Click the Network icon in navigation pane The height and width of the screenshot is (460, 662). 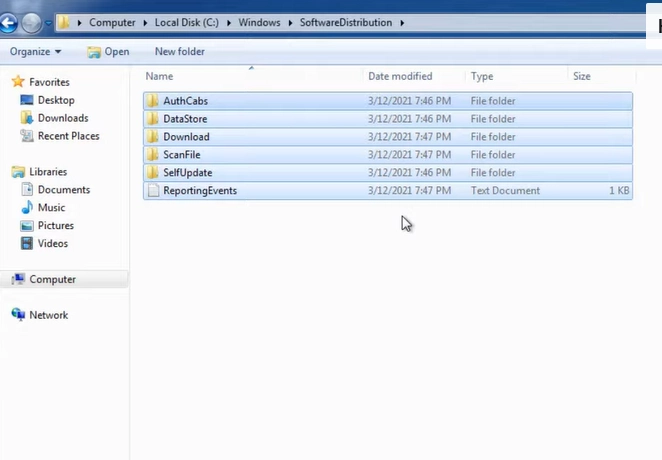coord(18,314)
